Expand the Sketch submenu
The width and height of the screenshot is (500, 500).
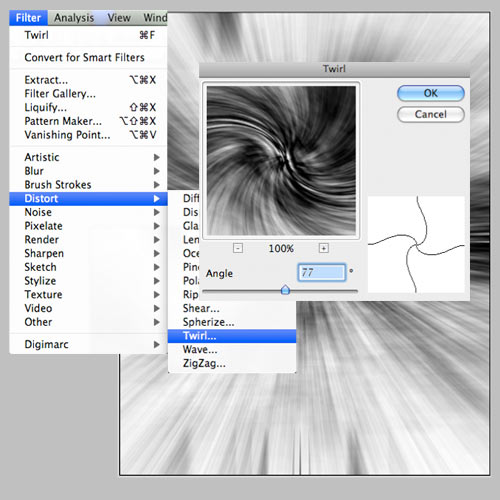point(88,267)
